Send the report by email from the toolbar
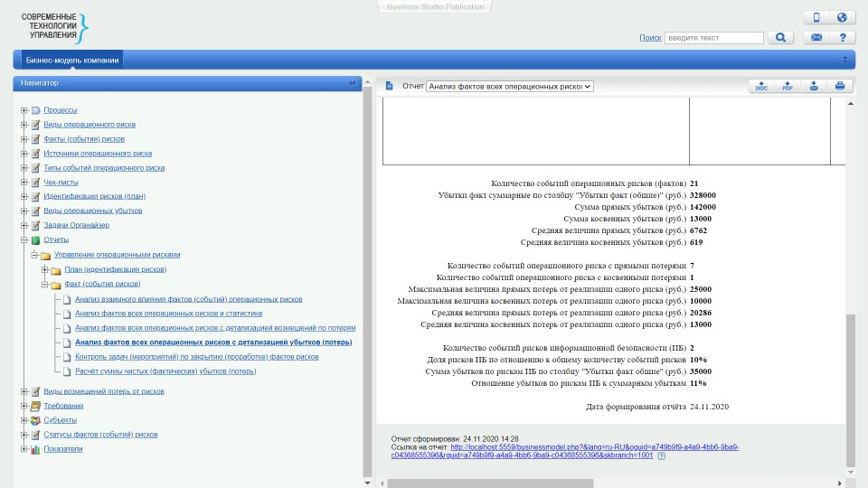Image resolution: width=868 pixels, height=488 pixels. click(814, 86)
